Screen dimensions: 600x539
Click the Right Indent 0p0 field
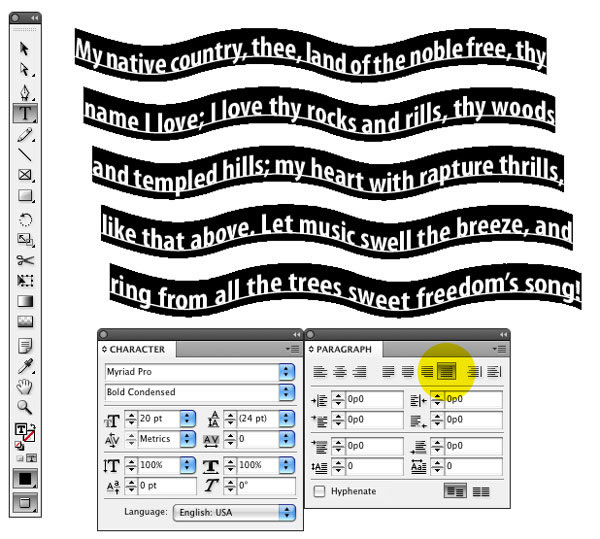tap(474, 399)
